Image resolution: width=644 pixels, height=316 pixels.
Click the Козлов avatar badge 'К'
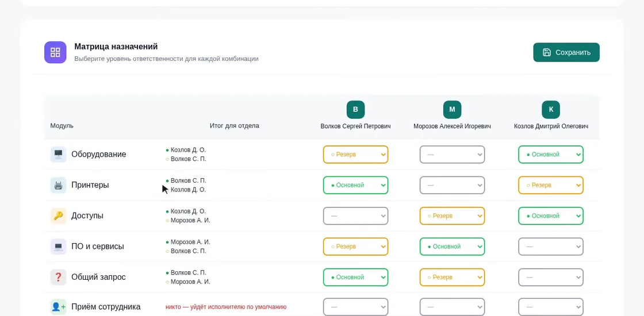pos(551,110)
